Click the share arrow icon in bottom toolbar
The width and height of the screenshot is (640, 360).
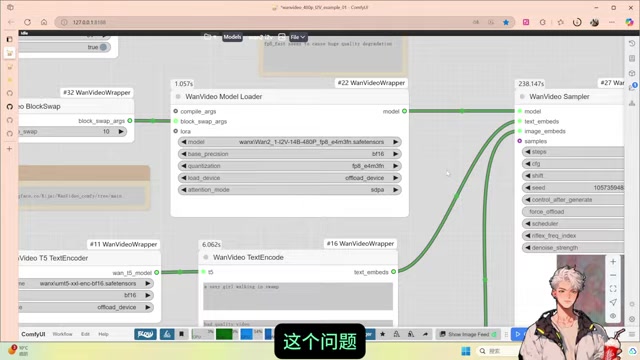(425, 334)
